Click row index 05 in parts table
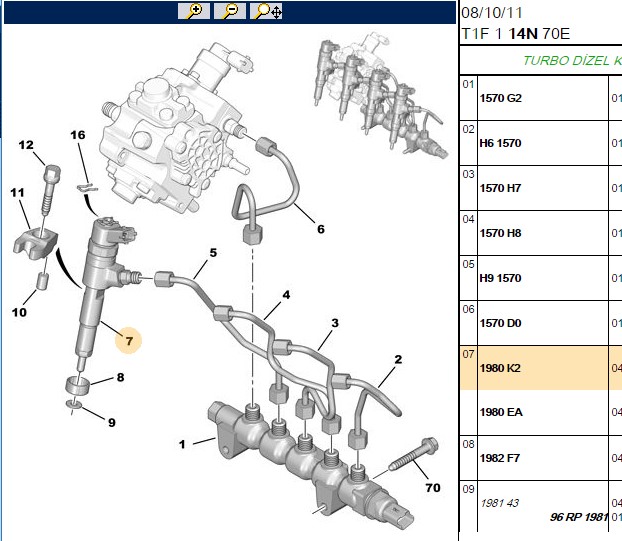The height and width of the screenshot is (541, 622). click(468, 264)
